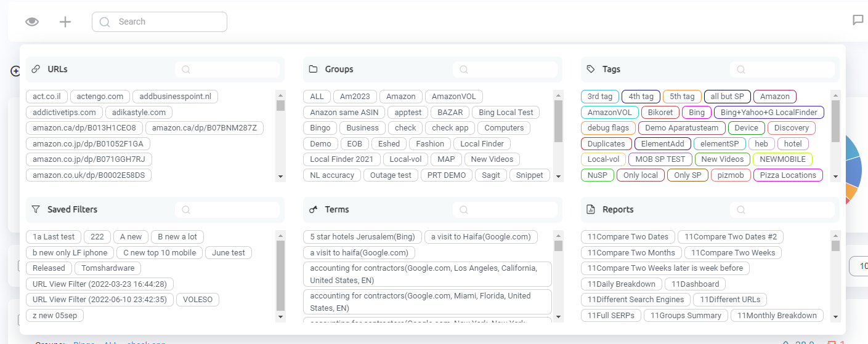868x344 pixels.
Task: Open 11Full SERPs report
Action: tap(611, 315)
